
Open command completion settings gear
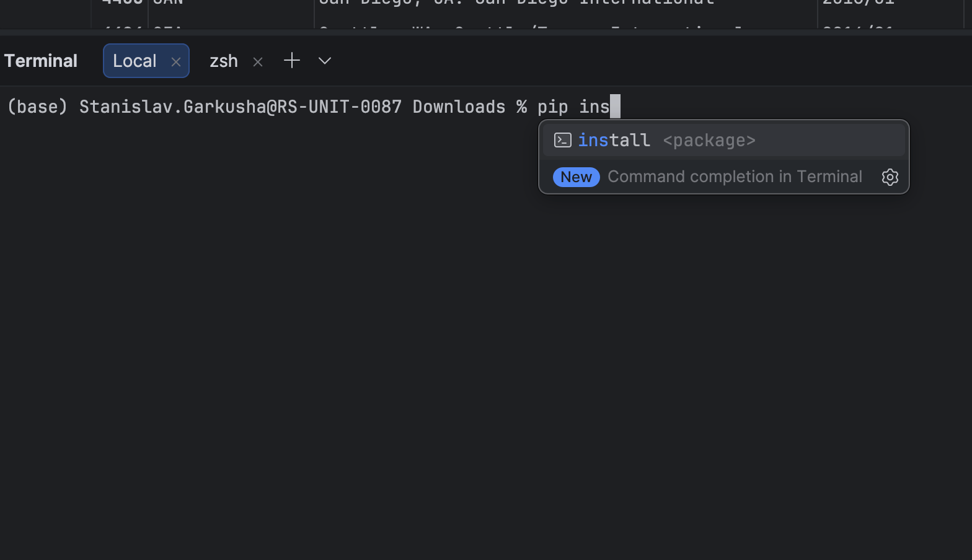890,177
